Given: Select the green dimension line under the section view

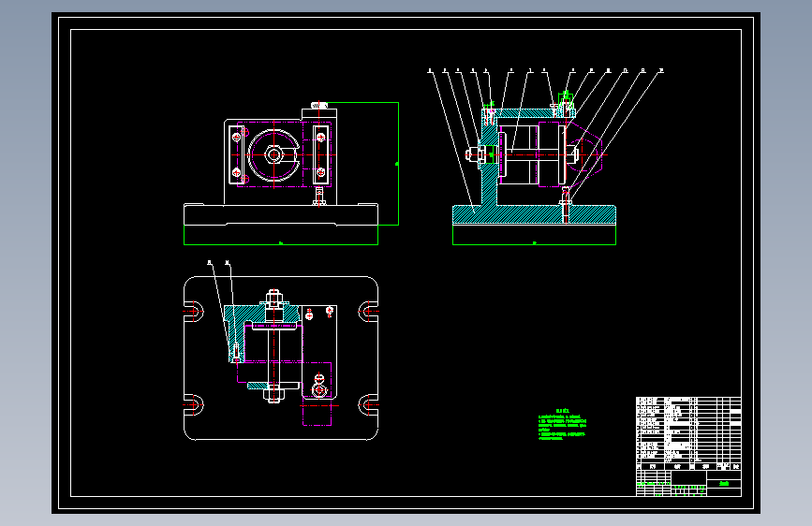Looking at the screenshot, I should [535, 243].
